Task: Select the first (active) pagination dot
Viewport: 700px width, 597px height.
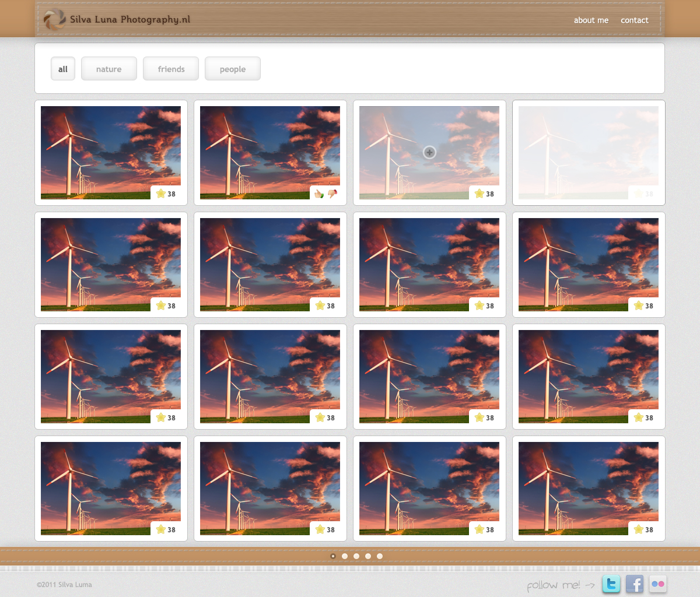Action: 333,556
